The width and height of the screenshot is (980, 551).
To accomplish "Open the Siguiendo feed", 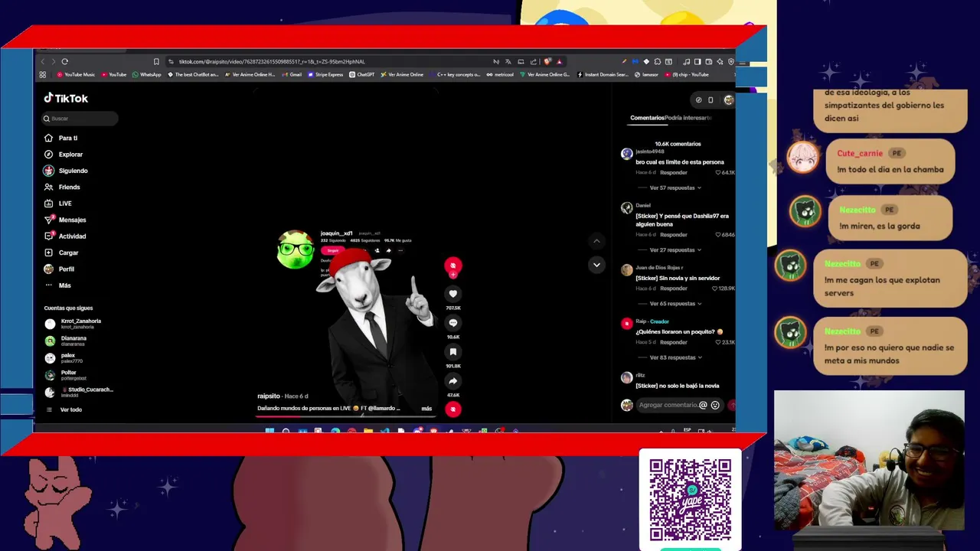I will [x=65, y=171].
